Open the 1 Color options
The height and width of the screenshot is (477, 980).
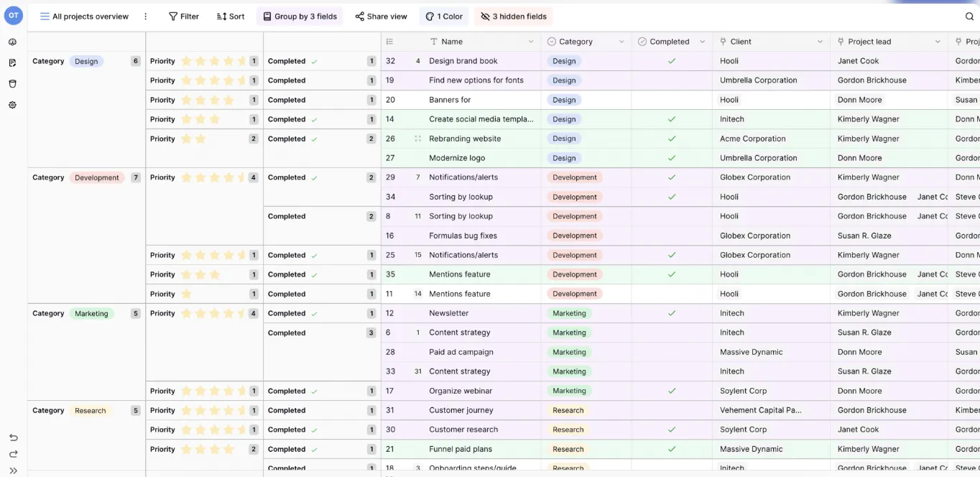point(444,17)
